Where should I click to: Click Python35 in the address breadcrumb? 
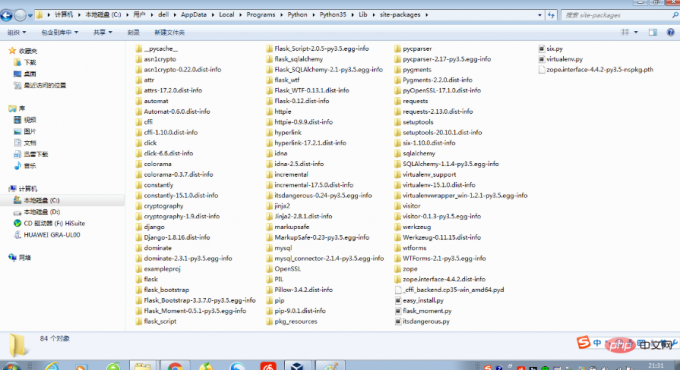tap(333, 15)
